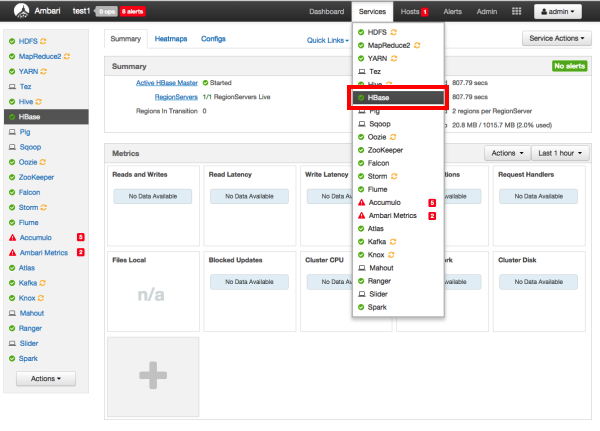
Task: Click the Oozie refresh icon in sidebar
Action: tap(42, 162)
